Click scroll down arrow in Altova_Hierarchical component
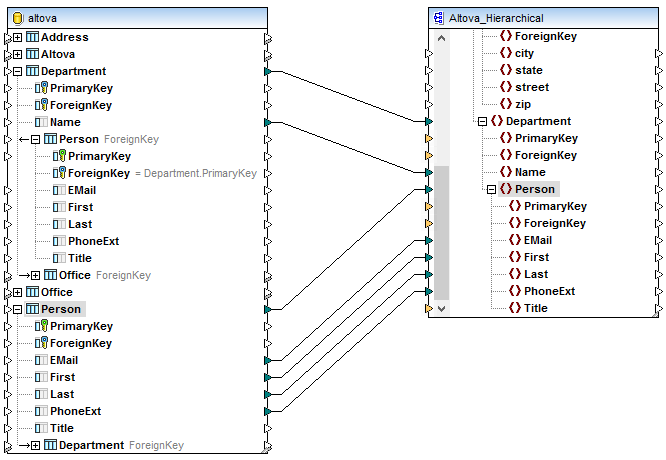The height and width of the screenshot is (460, 666). tap(442, 309)
